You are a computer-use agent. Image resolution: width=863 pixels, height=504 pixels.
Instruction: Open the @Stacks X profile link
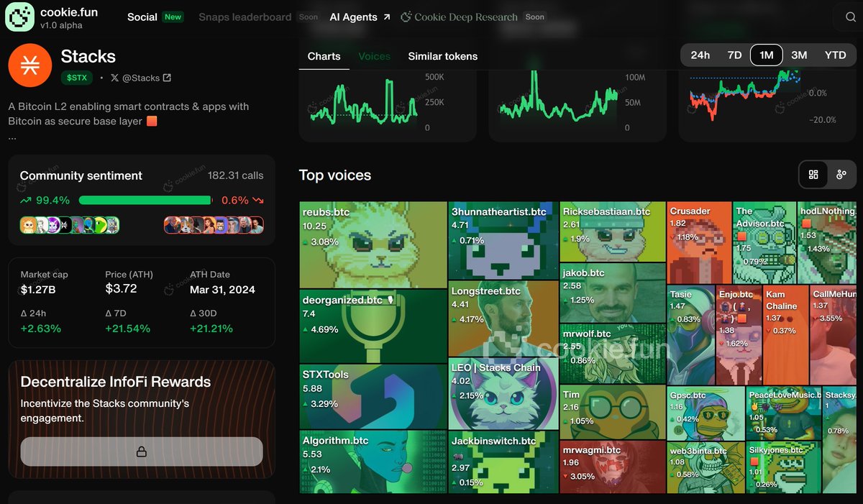click(x=141, y=78)
